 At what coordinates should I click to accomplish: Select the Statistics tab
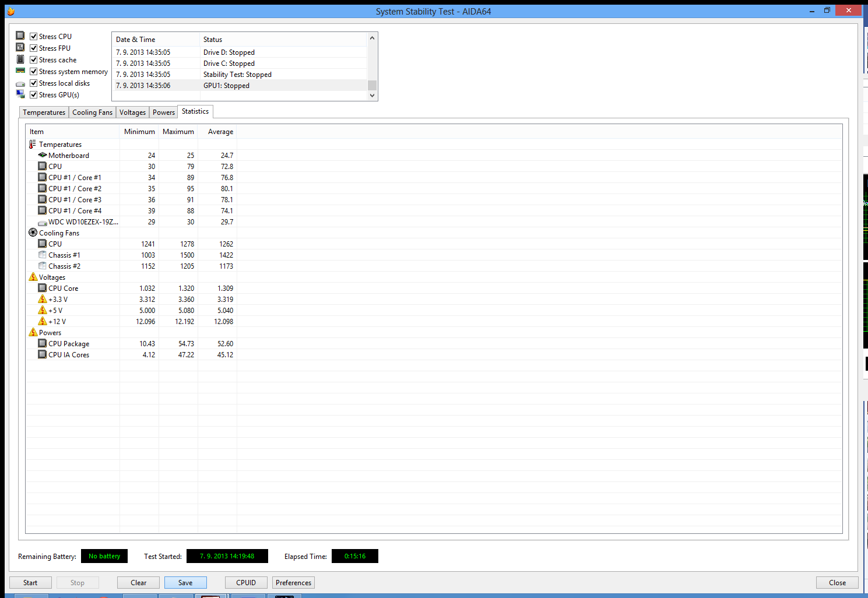pos(195,111)
